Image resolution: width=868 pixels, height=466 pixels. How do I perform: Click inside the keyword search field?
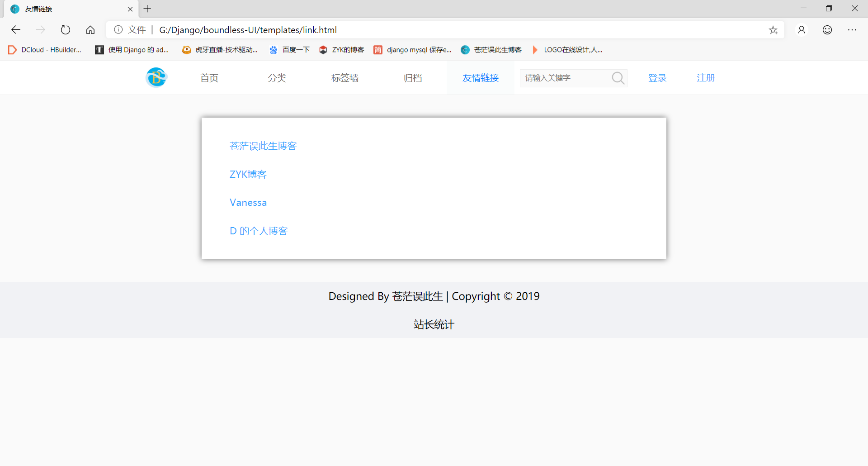[x=564, y=78]
